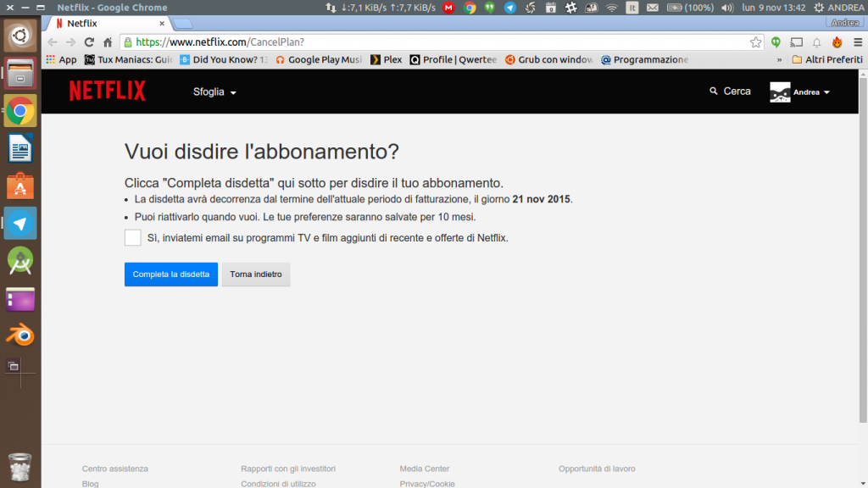Open ANDREA session menu
Image resolution: width=868 pixels, height=488 pixels.
838,8
